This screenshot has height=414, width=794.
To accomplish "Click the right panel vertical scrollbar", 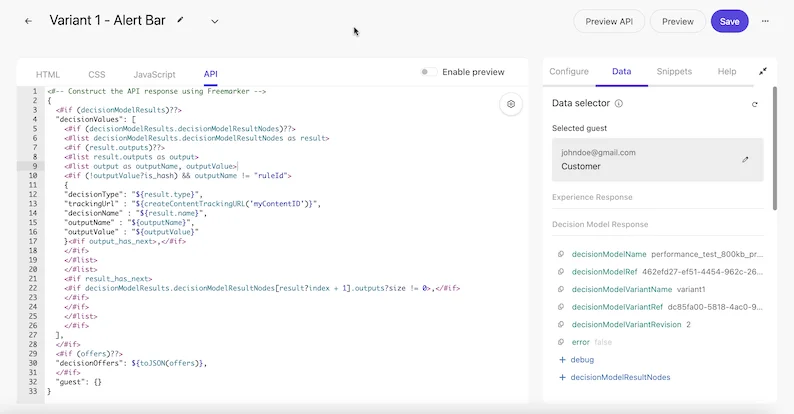I will 774,148.
